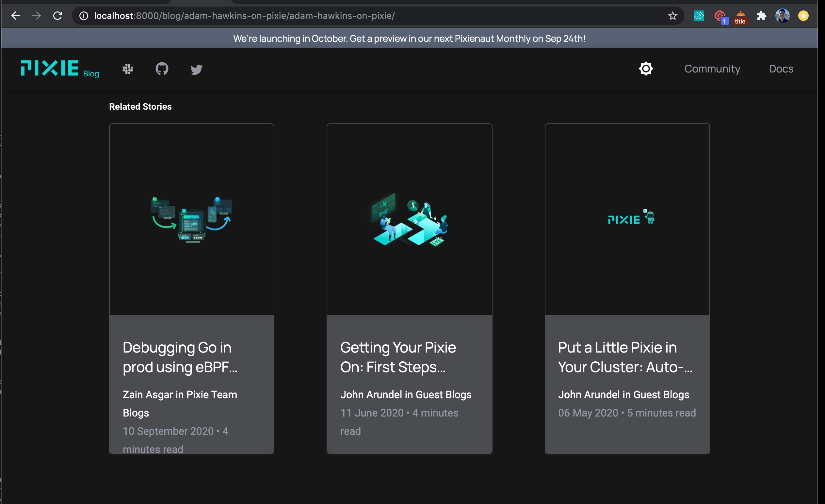Open the Slack icon link

128,69
